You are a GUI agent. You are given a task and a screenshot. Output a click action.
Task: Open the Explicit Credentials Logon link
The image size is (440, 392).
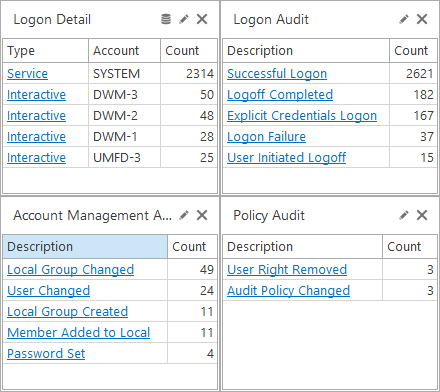click(x=302, y=116)
